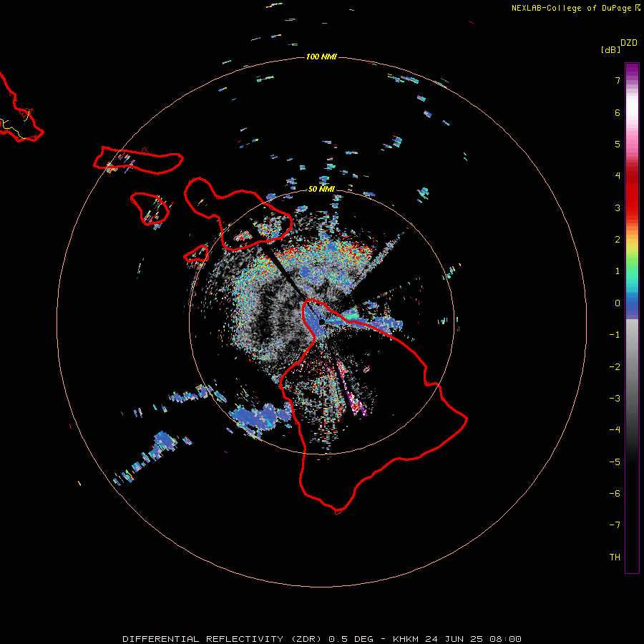
Task: Click the -3 tick label on color scale
Action: coord(615,399)
